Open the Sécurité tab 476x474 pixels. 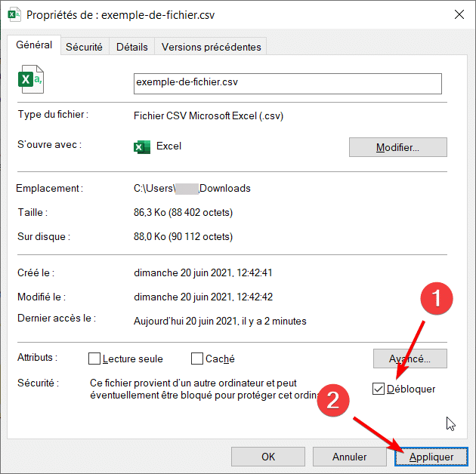(x=84, y=47)
